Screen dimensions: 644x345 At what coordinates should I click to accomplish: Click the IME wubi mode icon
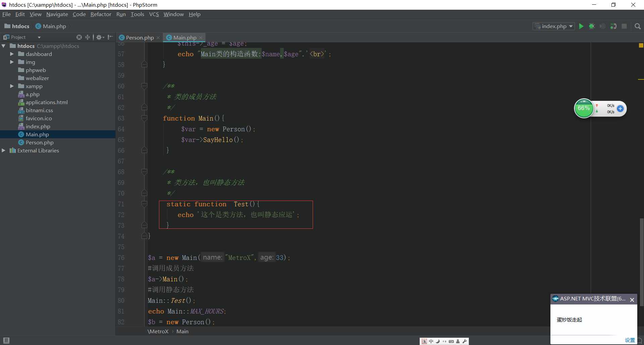(x=424, y=341)
